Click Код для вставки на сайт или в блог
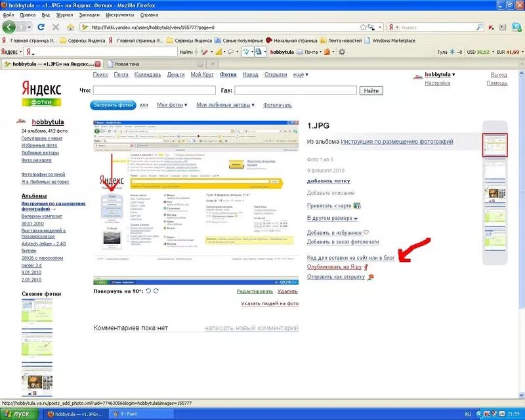525x420 pixels. pos(351,257)
